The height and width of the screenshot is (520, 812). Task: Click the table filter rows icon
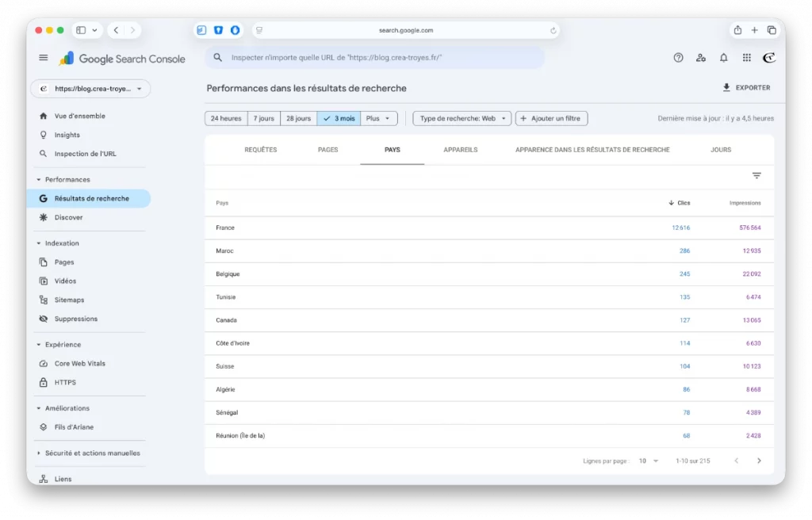tap(756, 176)
